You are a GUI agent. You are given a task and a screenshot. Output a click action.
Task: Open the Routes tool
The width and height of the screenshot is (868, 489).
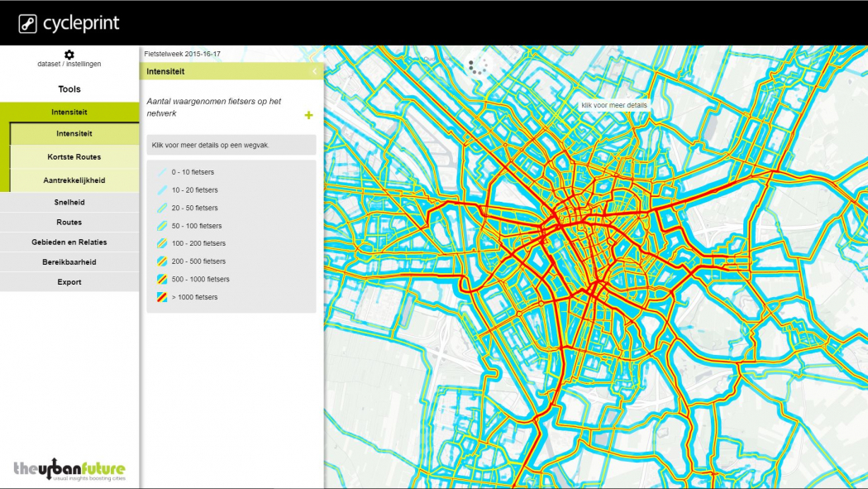69,222
